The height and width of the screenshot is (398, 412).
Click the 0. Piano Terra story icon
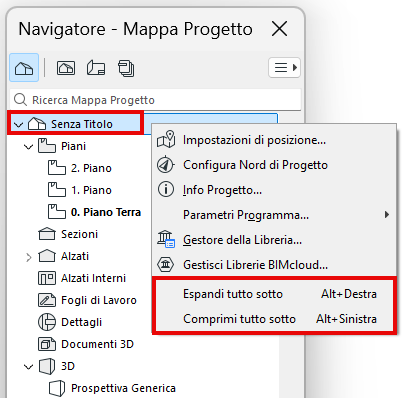click(x=57, y=212)
